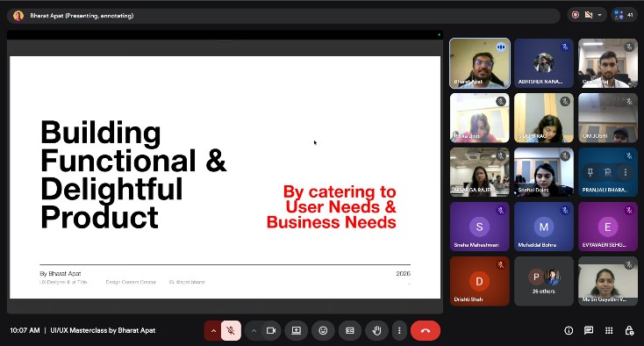Click the D avatar of Drishti Shah
644x346 pixels.
(x=479, y=282)
